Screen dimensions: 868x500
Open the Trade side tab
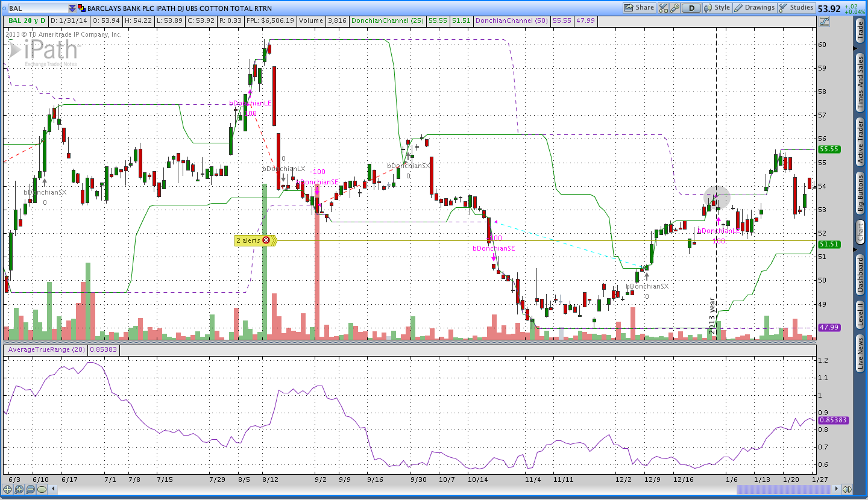tap(861, 31)
